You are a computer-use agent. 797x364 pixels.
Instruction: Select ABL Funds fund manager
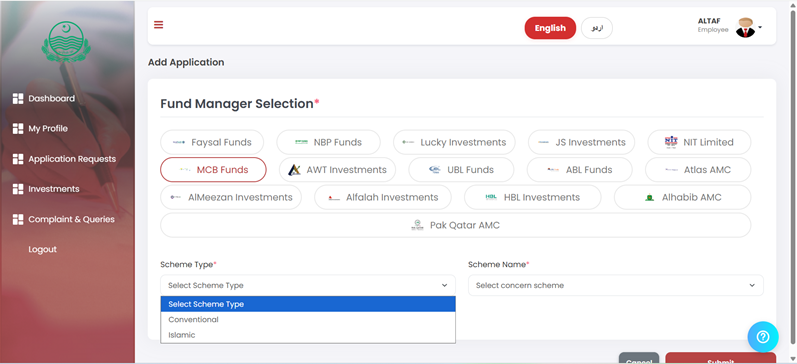[579, 170]
